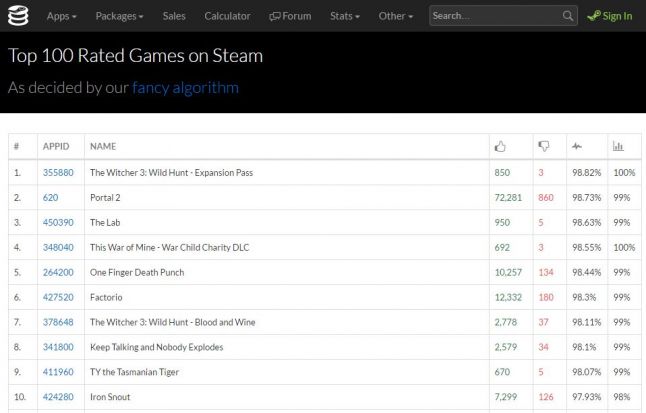Click the search magnifier icon
The image size is (646, 413).
click(x=568, y=16)
